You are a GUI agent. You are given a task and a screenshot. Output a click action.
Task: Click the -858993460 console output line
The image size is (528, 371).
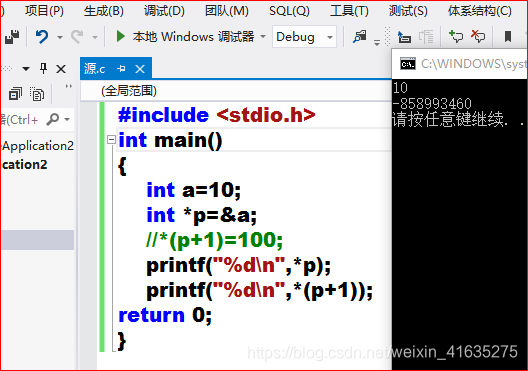tap(432, 103)
